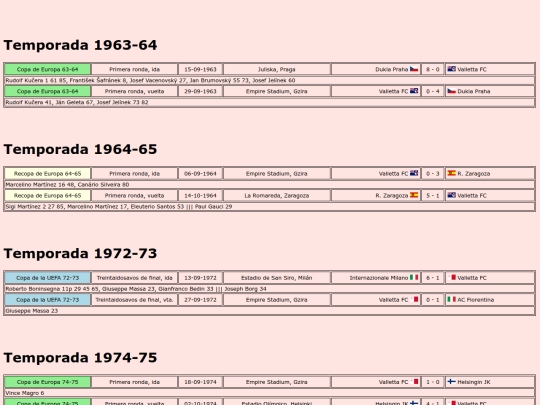The width and height of the screenshot is (540, 405).
Task: Click score 0 - 3
Action: coord(433,174)
